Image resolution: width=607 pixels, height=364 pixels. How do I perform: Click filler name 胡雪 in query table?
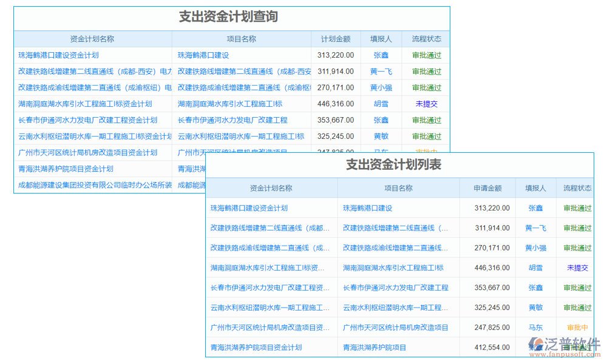point(381,104)
